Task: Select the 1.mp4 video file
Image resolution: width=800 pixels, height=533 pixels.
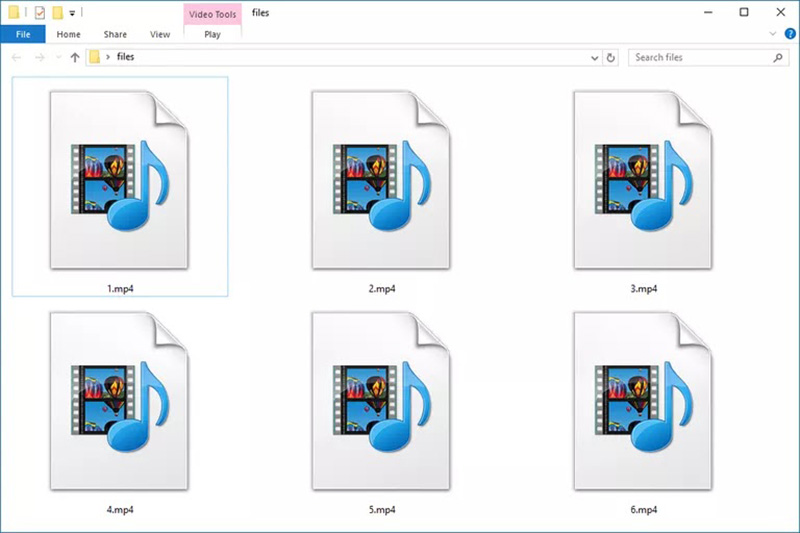Action: click(x=120, y=187)
